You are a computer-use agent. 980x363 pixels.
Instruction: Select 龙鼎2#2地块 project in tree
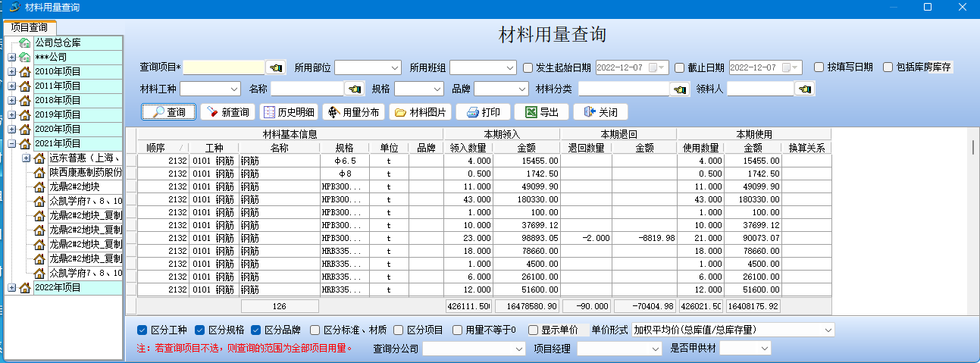[x=74, y=186]
